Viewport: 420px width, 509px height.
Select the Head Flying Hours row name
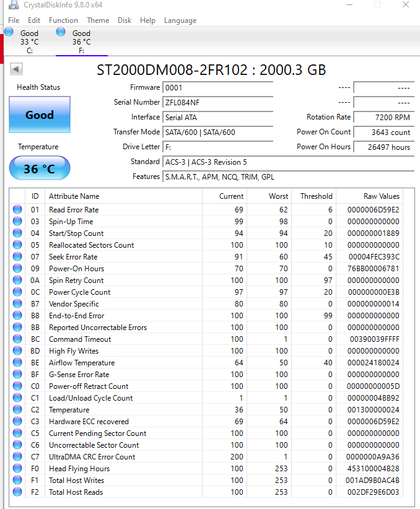tap(79, 468)
